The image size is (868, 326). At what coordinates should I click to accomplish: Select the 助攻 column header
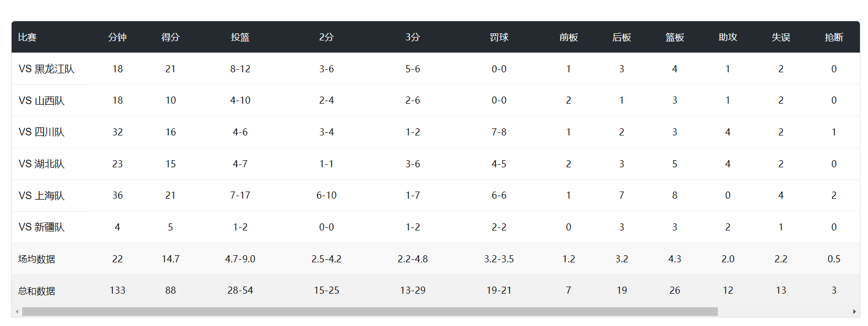pos(727,37)
